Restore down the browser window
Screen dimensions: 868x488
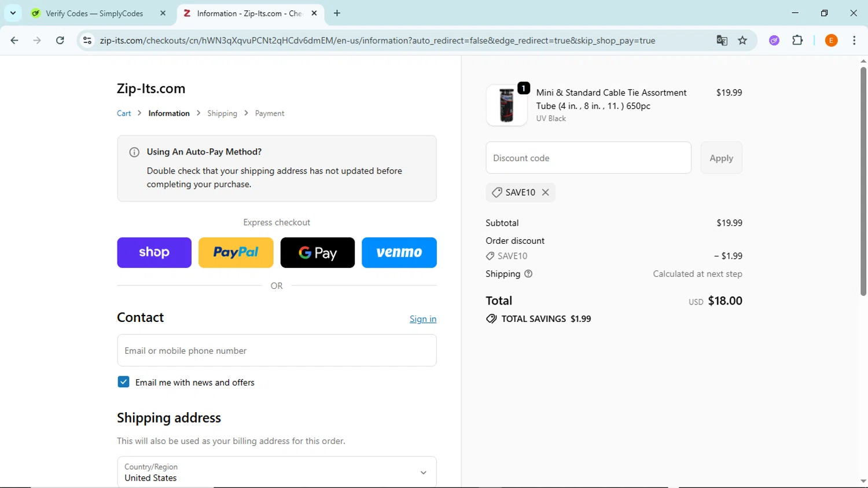825,13
